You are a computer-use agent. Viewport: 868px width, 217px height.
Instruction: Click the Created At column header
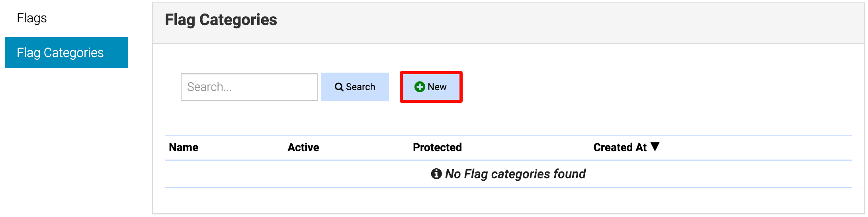click(x=620, y=148)
